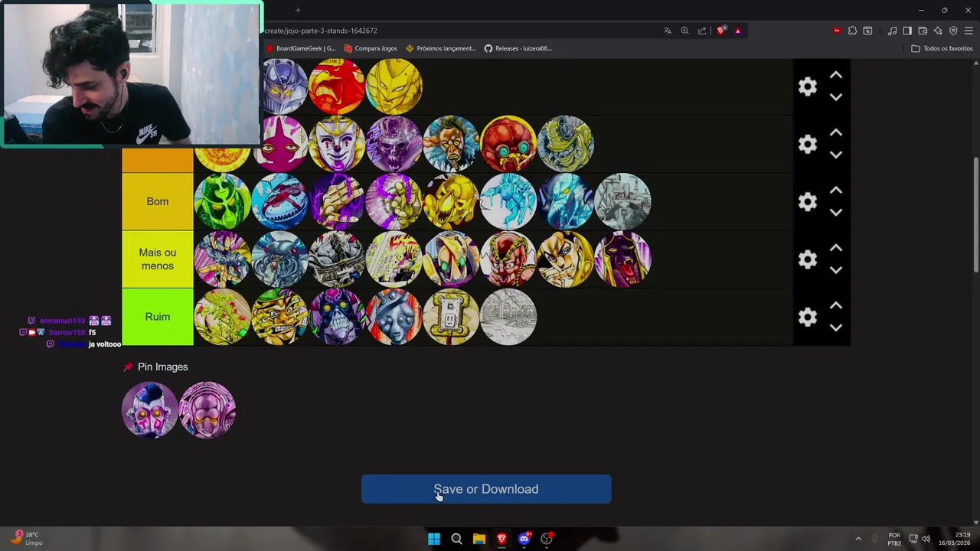Select the blue beetle stand in Bom row
This screenshot has height=551, width=980.
279,201
